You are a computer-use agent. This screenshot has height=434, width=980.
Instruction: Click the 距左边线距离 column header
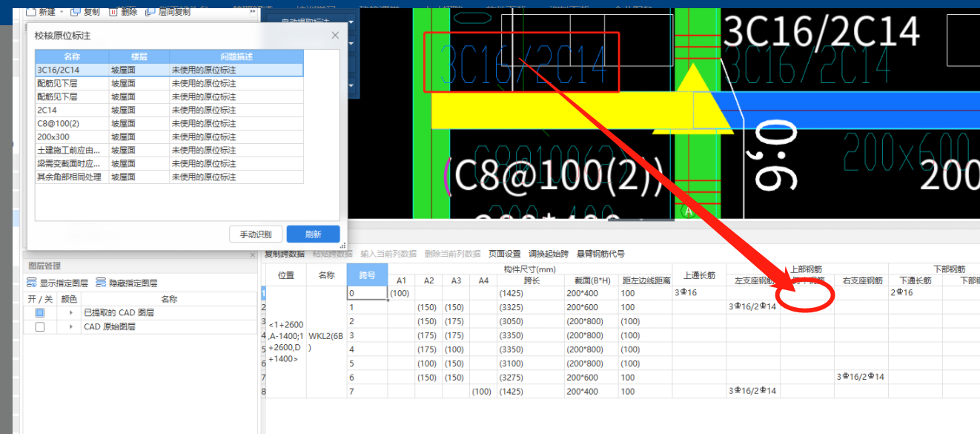tap(645, 280)
